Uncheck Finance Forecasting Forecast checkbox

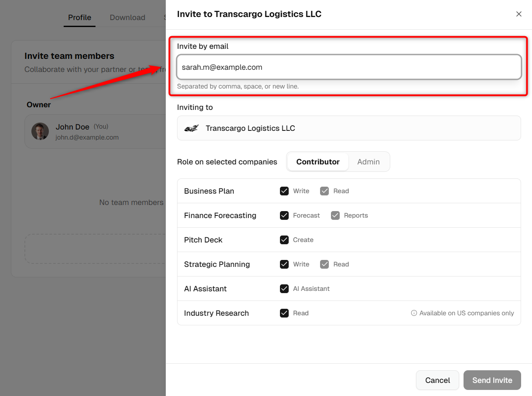pyautogui.click(x=284, y=215)
